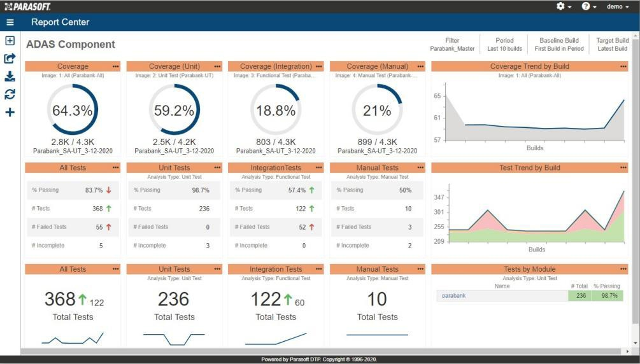Open the hamburger navigation menu
Screen dimensions: 640x364
10,22
